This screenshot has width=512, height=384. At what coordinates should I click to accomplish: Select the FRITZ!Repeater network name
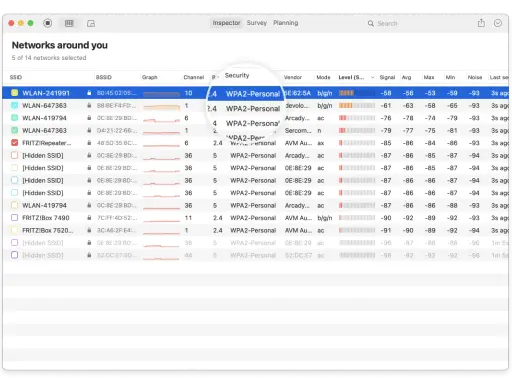pyautogui.click(x=47, y=143)
